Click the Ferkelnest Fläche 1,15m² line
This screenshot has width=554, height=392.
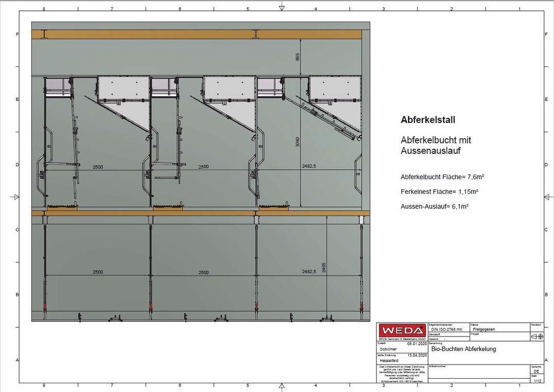pos(439,191)
